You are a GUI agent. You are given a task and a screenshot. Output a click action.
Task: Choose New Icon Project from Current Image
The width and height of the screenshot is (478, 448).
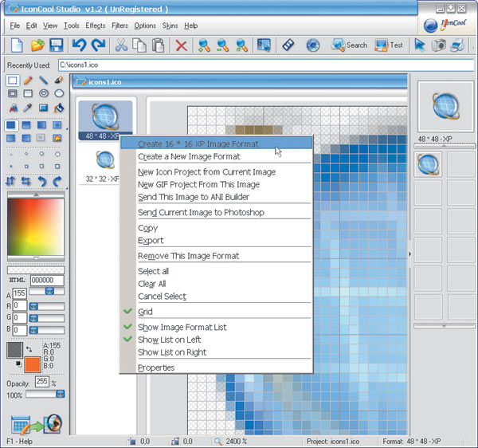[x=217, y=172]
